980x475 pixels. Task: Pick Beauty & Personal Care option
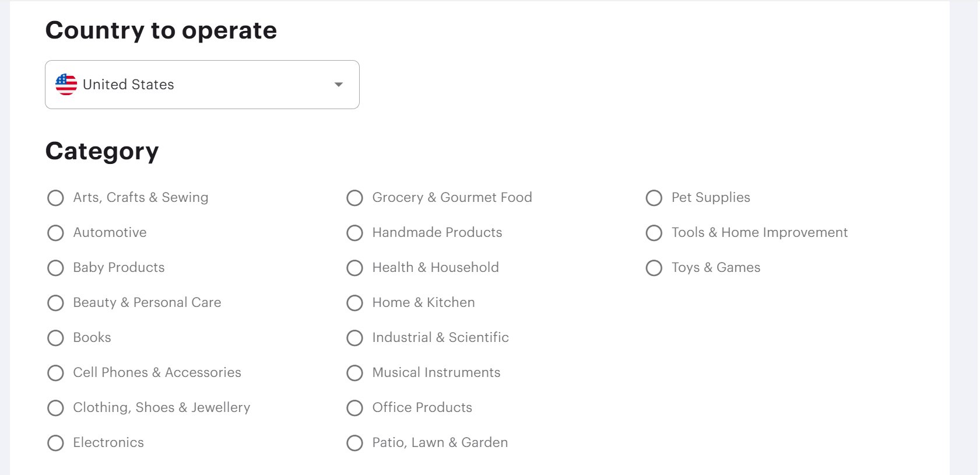[x=55, y=303]
